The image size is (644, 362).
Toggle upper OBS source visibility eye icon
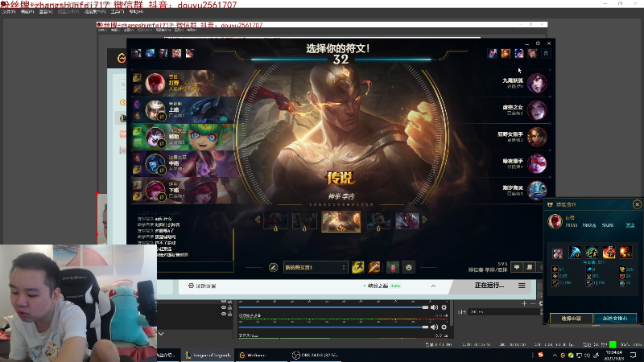(224, 307)
